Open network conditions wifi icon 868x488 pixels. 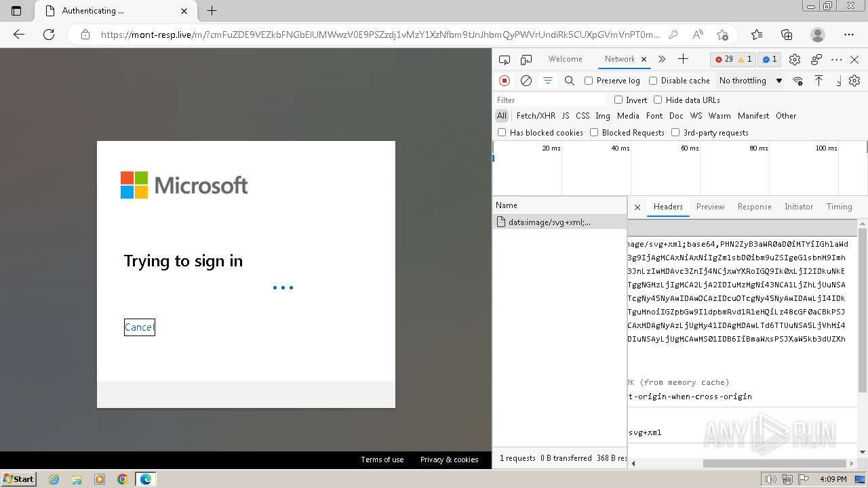click(x=797, y=81)
